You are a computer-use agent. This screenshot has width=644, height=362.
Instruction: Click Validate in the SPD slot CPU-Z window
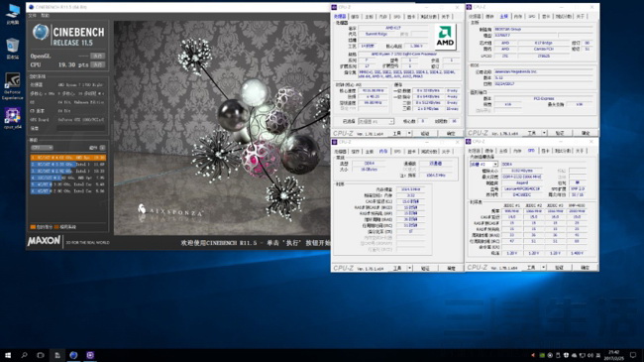559,268
